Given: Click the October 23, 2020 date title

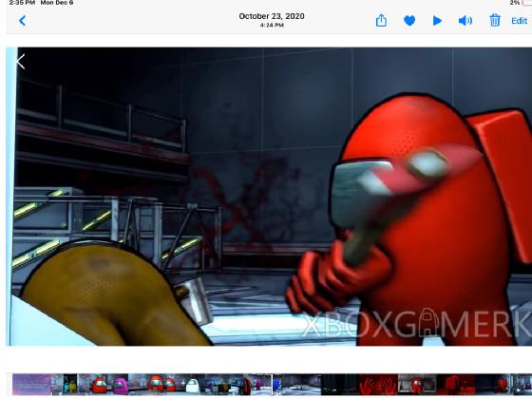Looking at the screenshot, I should 272,16.
